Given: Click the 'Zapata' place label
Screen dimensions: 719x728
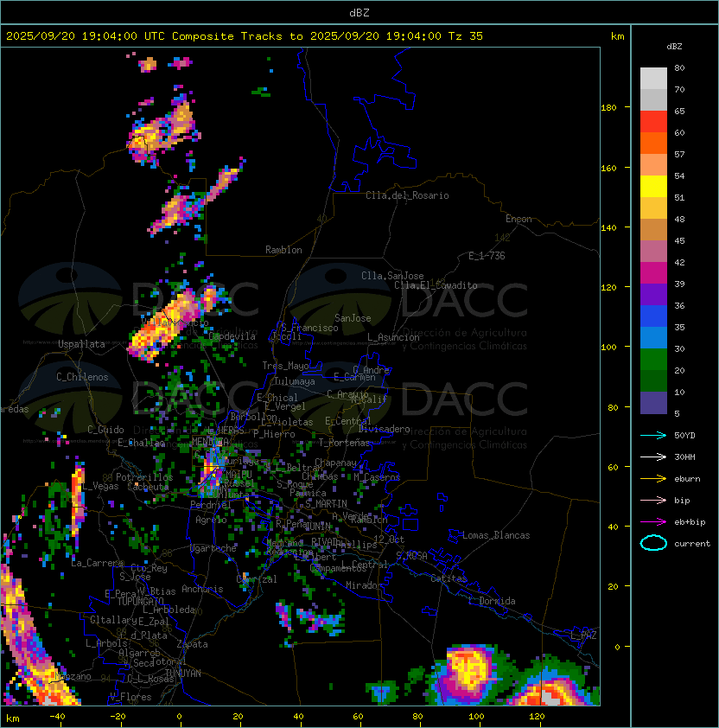Looking at the screenshot, I should [192, 644].
